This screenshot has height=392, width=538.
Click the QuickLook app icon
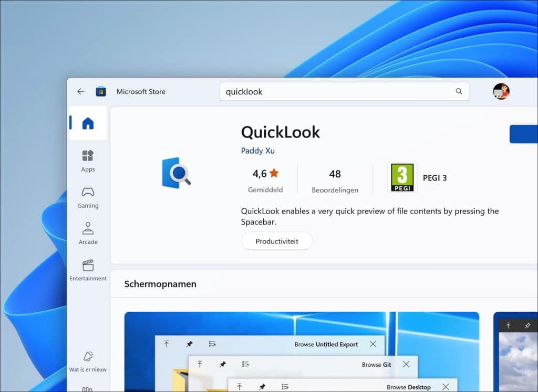coord(176,173)
